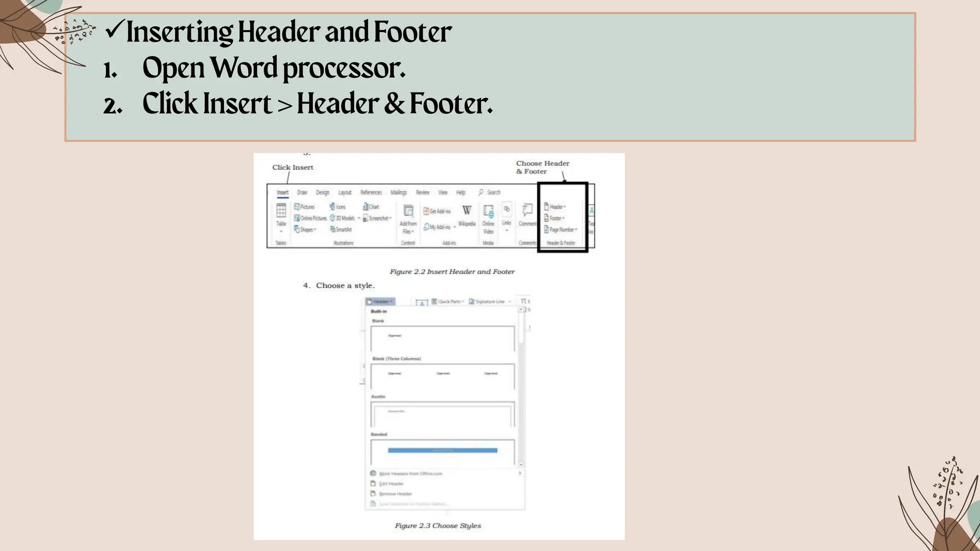Click the Table icon in ribbon
980x551 pixels.
coord(281,211)
